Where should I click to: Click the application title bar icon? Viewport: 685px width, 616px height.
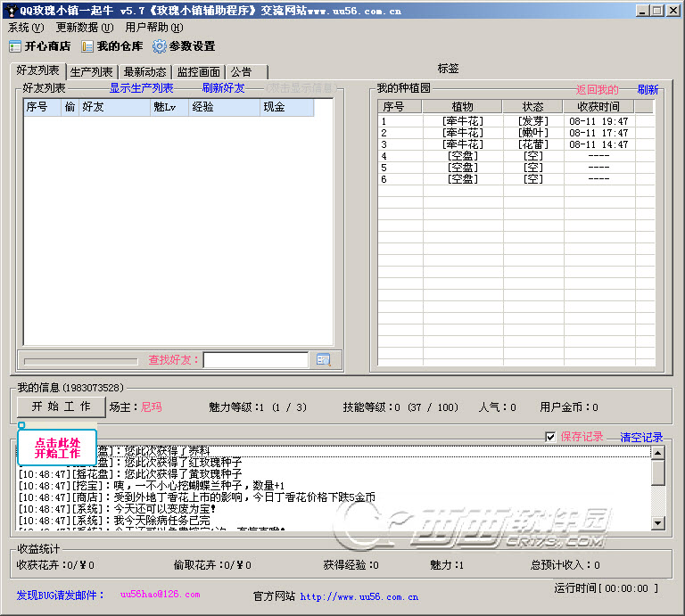click(x=12, y=11)
